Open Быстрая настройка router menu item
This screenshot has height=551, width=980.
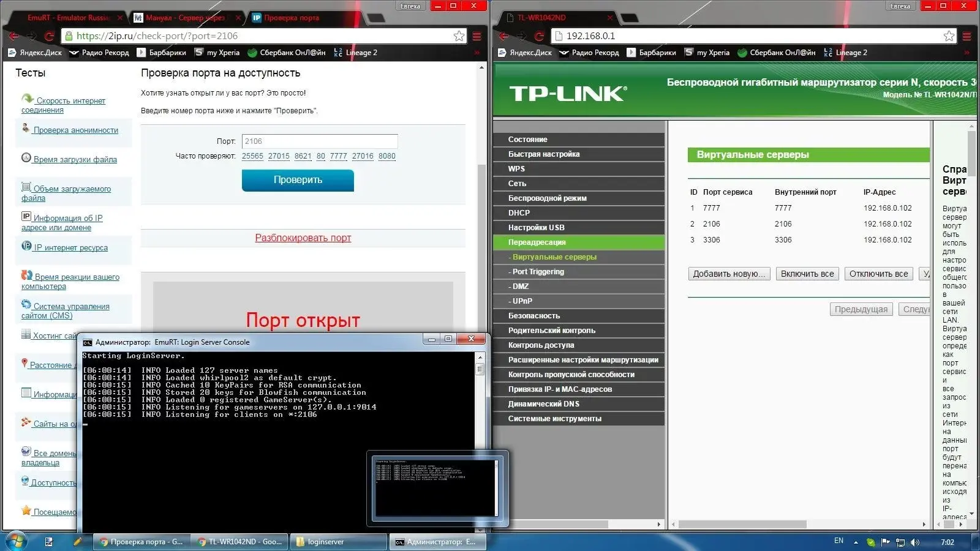pos(579,154)
